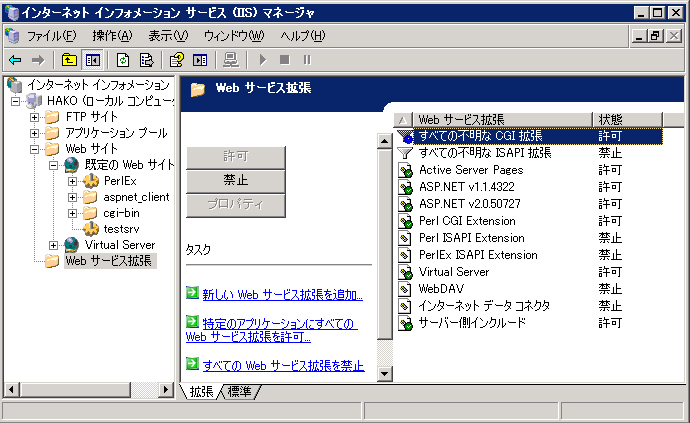Click the task pane scroll up arrow
The width and height of the screenshot is (690, 423).
click(x=385, y=141)
